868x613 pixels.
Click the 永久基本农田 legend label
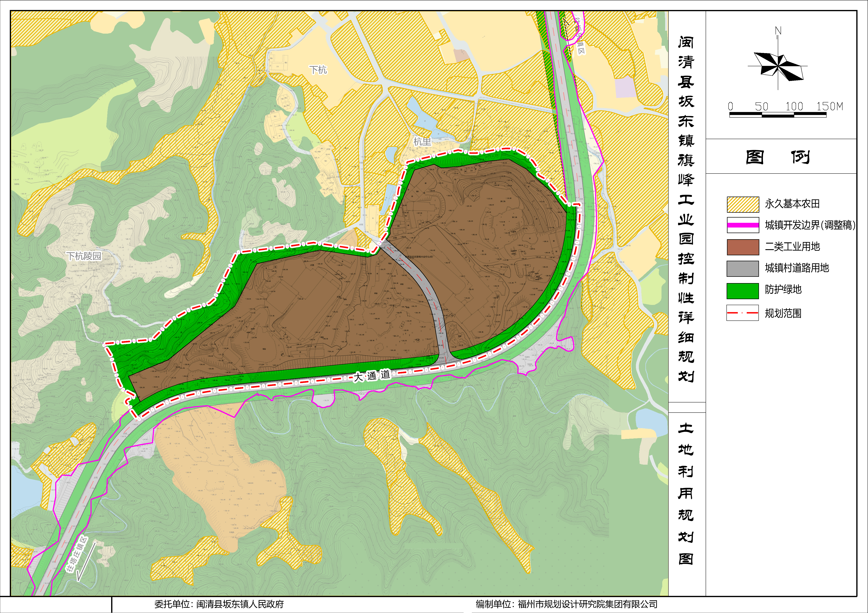pyautogui.click(x=792, y=204)
